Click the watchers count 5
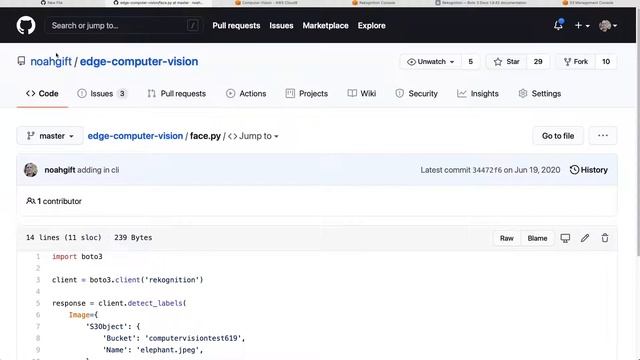Screen dimensions: 640x360 point(470,62)
